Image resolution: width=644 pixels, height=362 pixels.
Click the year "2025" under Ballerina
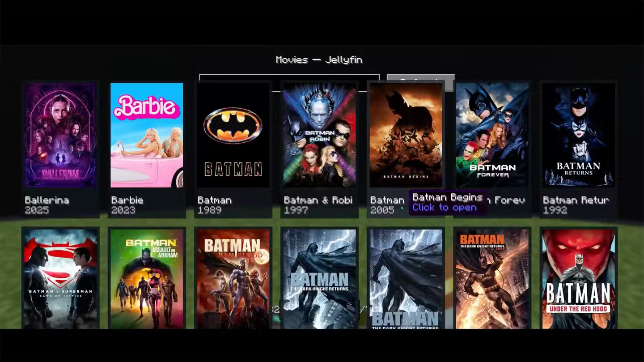click(x=37, y=210)
